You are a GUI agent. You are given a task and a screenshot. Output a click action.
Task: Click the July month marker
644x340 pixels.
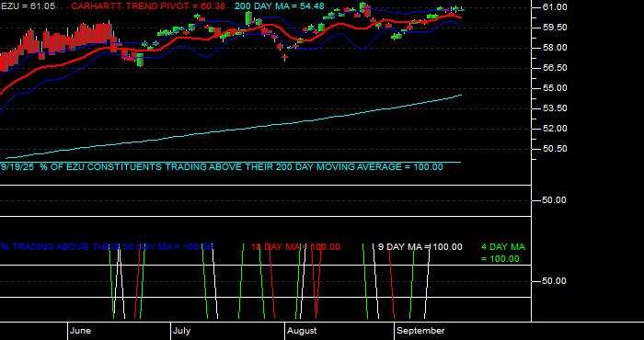coord(181,331)
